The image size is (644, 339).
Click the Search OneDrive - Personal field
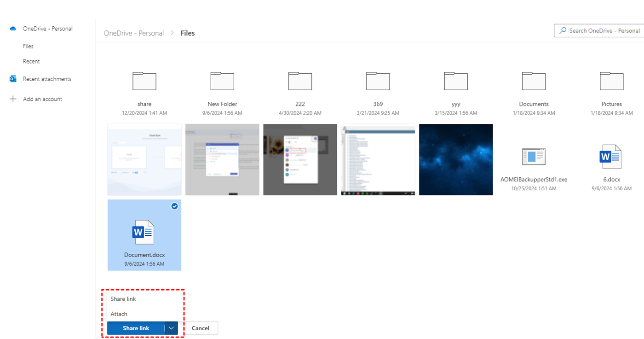(599, 31)
